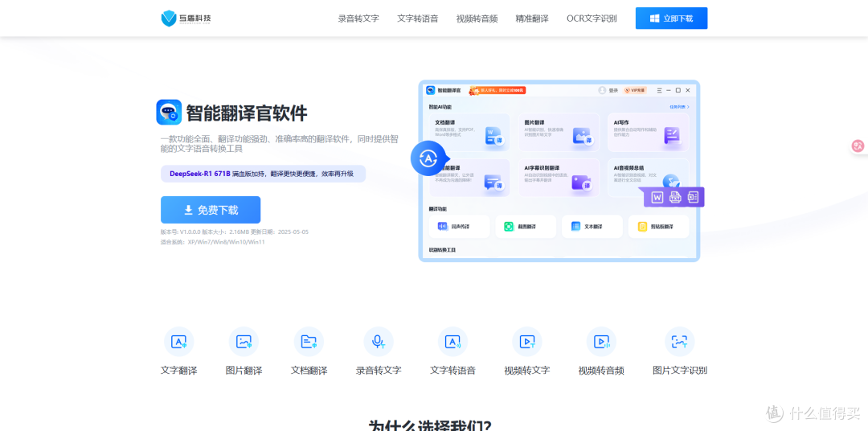Select the 同声传译 tool button
868x431 pixels.
[460, 227]
